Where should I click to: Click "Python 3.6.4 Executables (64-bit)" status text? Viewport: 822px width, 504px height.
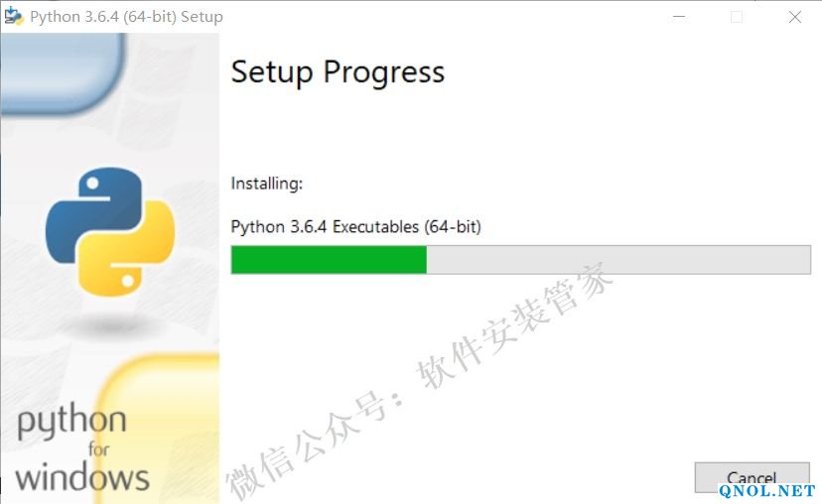pos(355,227)
